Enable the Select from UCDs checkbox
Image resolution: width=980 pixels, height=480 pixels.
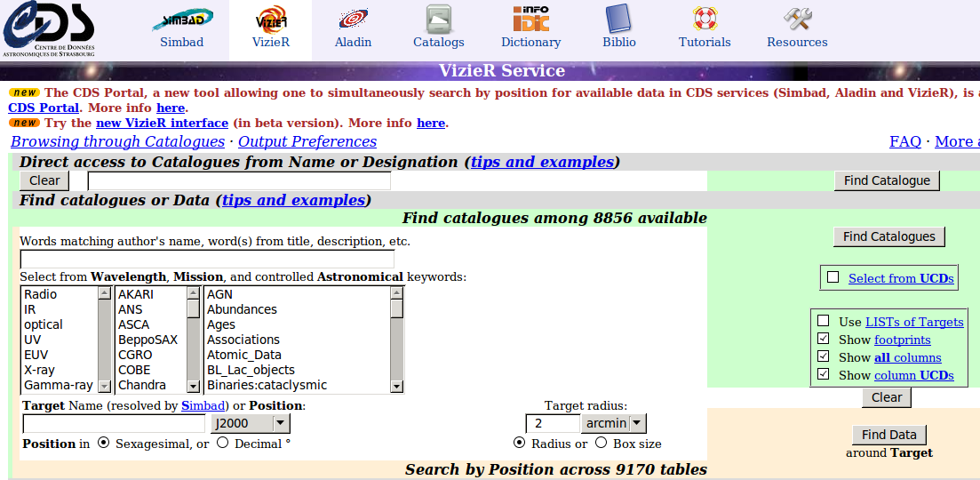[x=833, y=276]
